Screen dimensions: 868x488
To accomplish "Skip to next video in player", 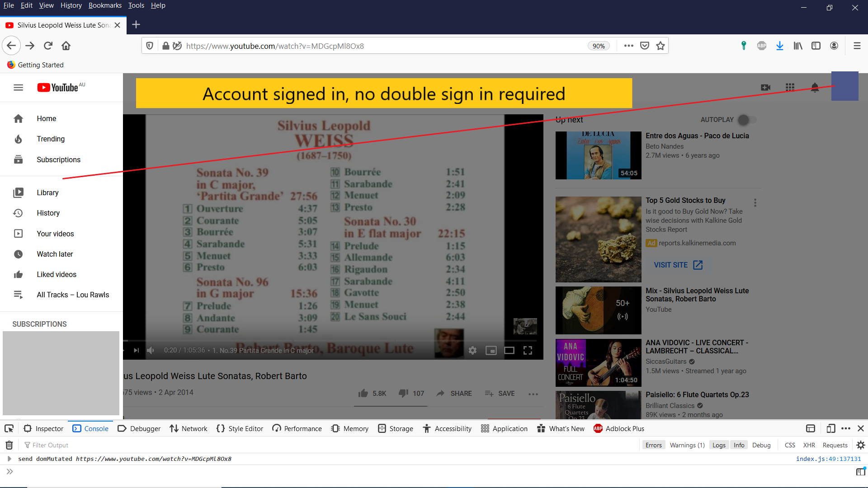I will [136, 350].
